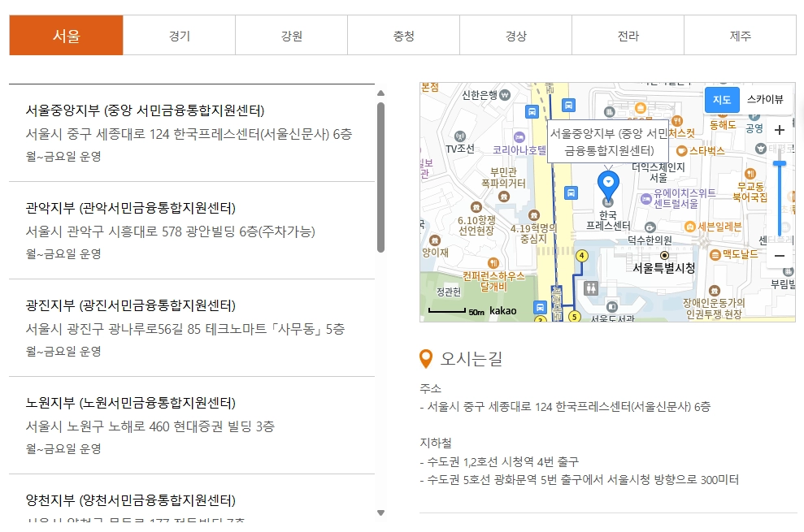
Task: Click the kakao logo on the map
Action: [502, 310]
